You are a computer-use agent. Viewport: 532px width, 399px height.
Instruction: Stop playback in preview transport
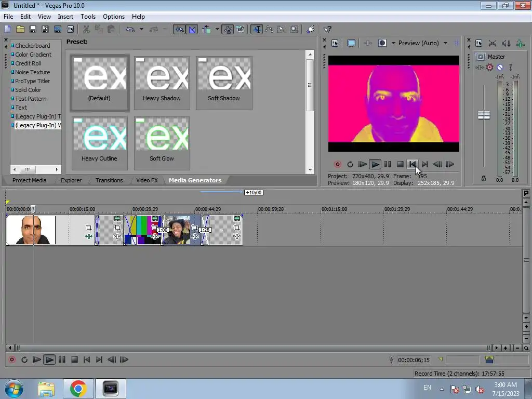click(401, 164)
